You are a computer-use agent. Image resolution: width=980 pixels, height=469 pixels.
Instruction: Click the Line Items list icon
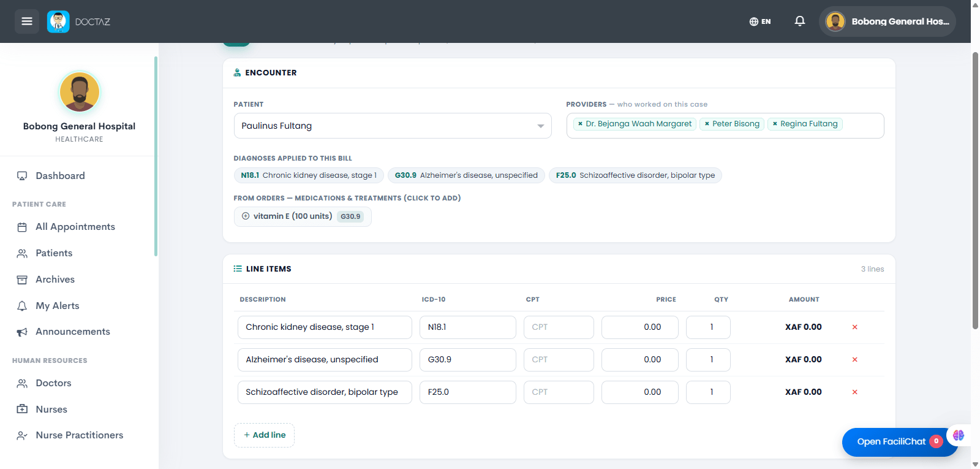[238, 269]
